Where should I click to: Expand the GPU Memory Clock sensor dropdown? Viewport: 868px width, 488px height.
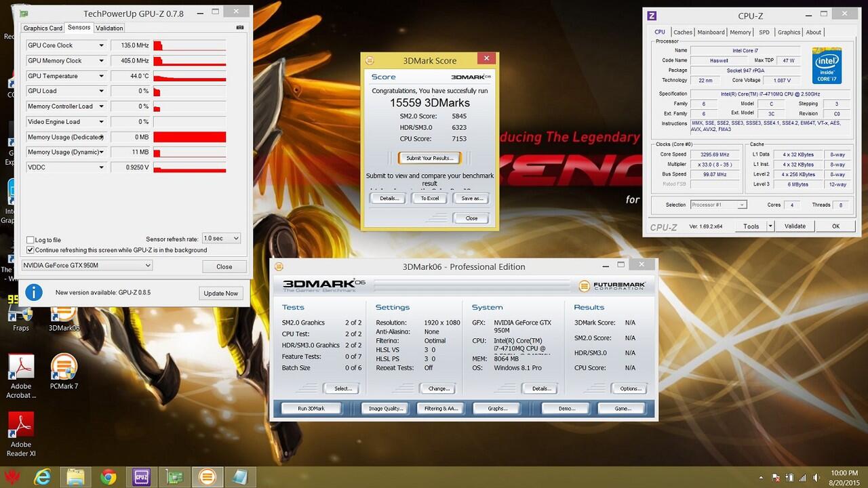tap(102, 60)
